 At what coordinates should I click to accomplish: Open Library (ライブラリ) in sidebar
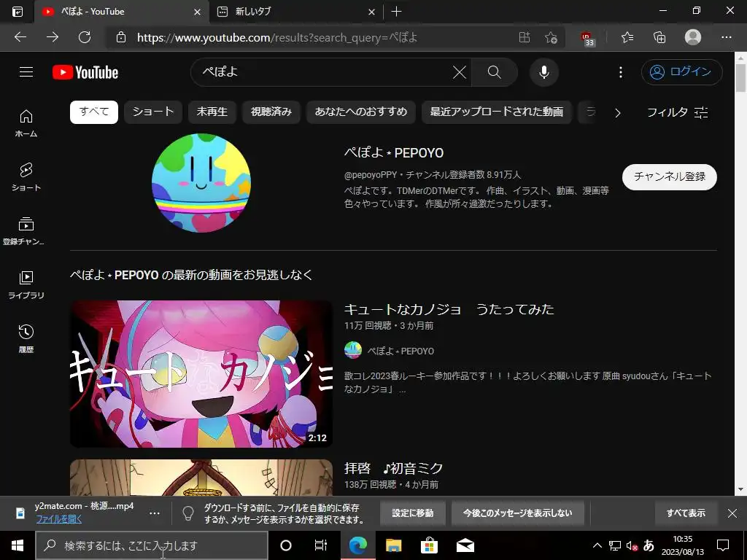[x=26, y=285]
